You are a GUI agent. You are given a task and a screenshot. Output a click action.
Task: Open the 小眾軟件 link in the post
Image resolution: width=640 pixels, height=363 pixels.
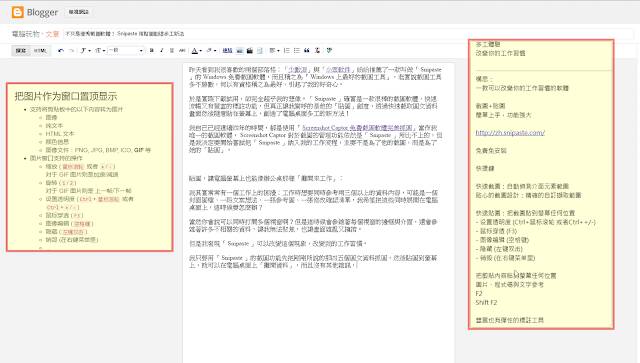pos(338,70)
